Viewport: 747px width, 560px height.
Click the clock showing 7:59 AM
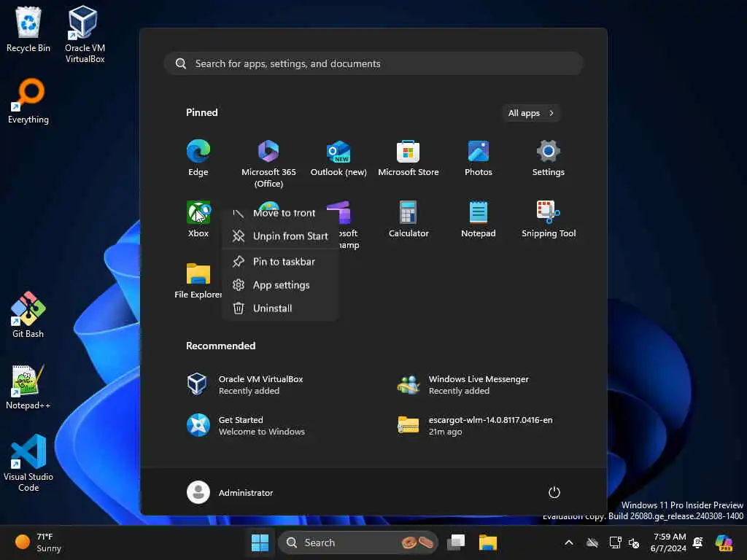668,542
